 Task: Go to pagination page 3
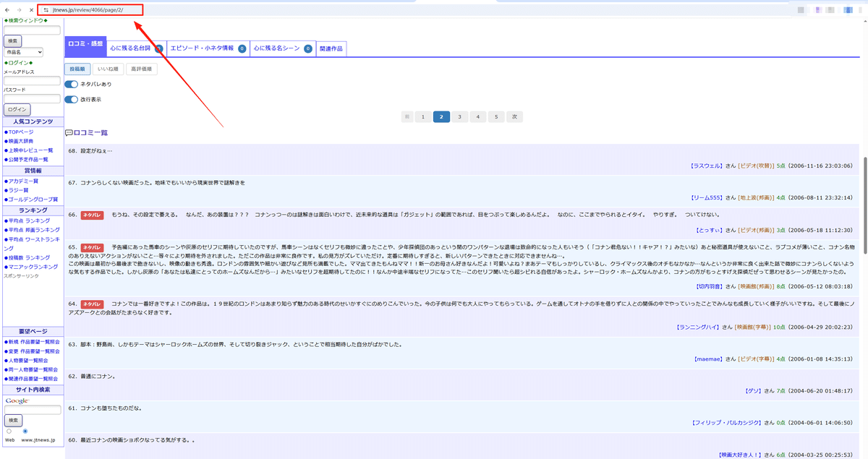click(x=459, y=116)
